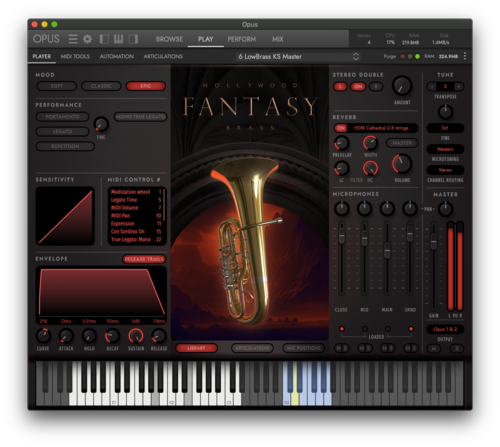
Task: Toggle Release Trails in Envelope
Action: point(144,259)
